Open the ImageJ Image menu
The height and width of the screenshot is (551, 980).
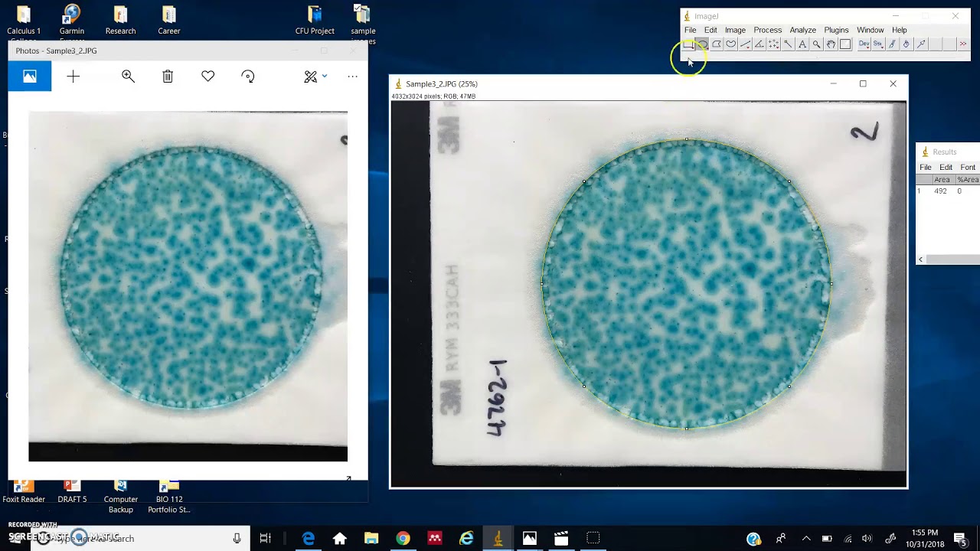coord(735,30)
